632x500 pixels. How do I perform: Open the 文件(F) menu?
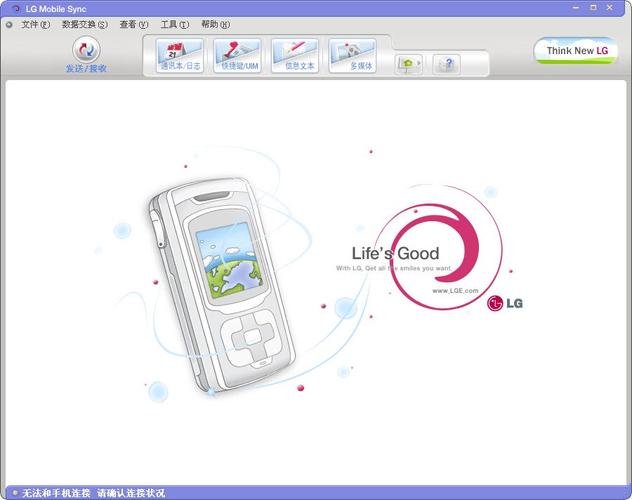35,25
